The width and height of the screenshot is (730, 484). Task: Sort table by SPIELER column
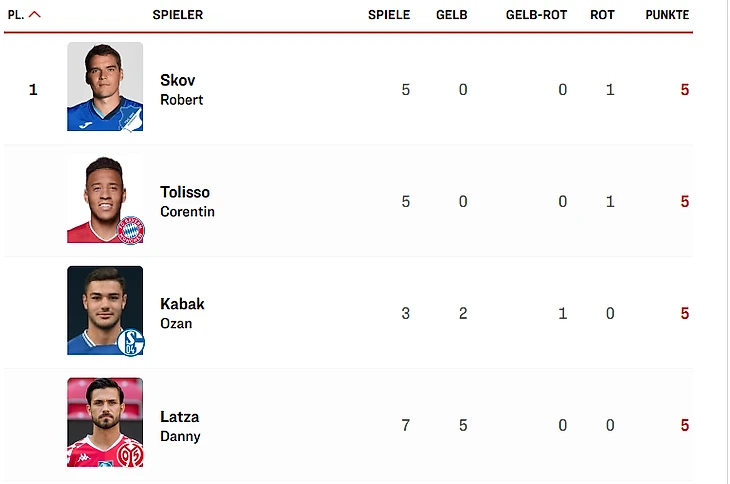point(177,15)
